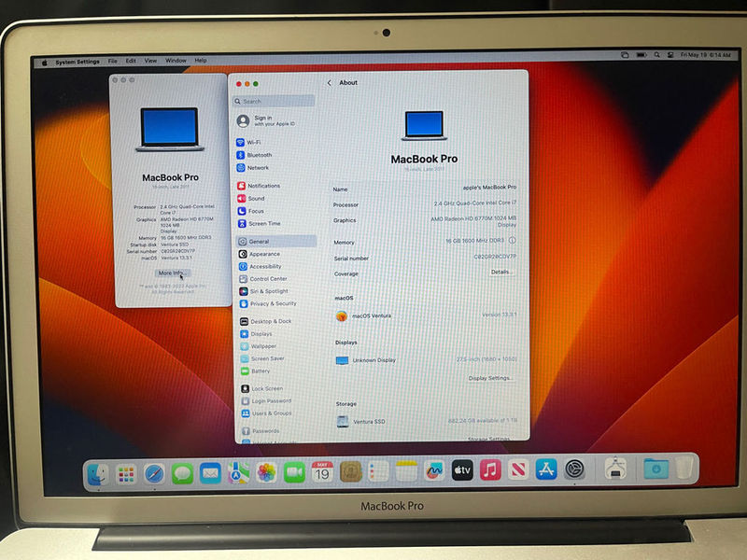Go back using About chevron
The height and width of the screenshot is (560, 747).
(x=330, y=83)
